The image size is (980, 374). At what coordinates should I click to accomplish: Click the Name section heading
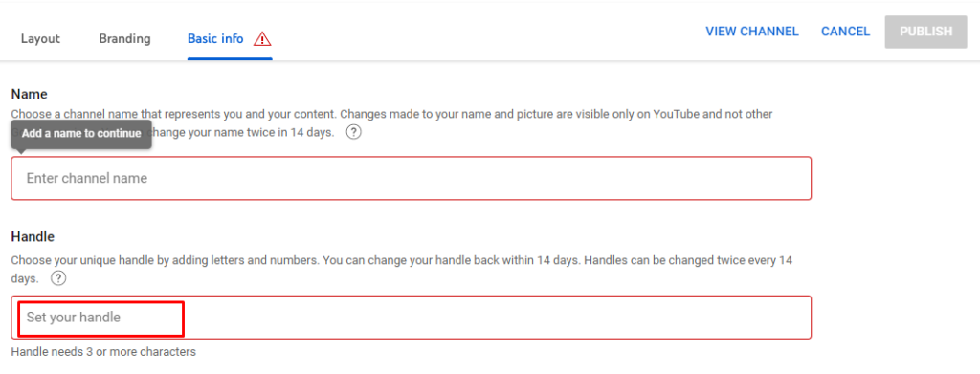30,95
